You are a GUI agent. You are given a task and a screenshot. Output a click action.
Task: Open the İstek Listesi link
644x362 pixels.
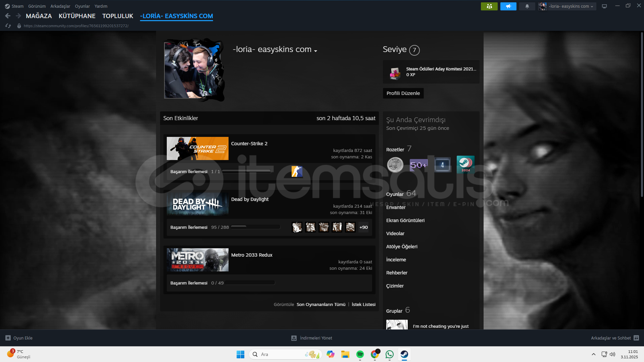[363, 304]
